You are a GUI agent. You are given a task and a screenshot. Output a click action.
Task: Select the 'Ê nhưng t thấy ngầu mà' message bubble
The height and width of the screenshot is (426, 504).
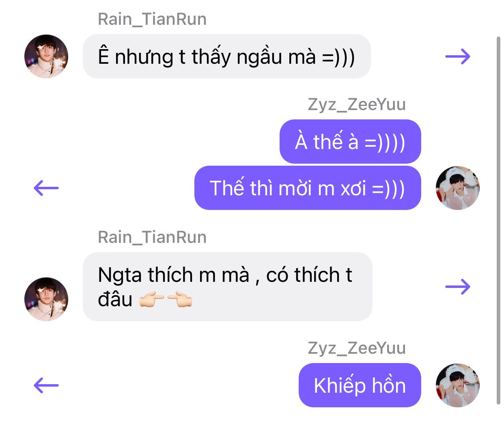tap(227, 56)
